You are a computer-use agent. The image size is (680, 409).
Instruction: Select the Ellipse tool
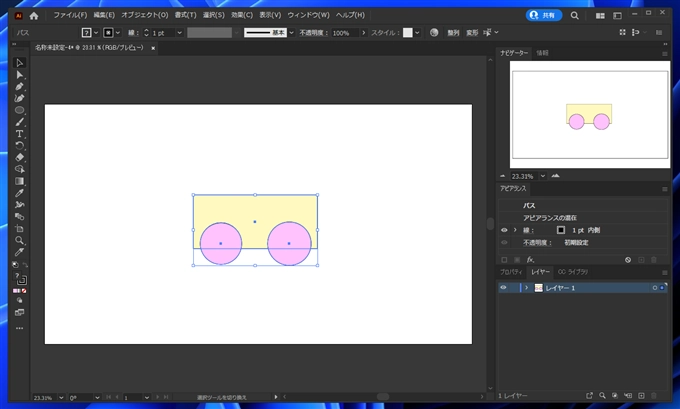(x=19, y=110)
